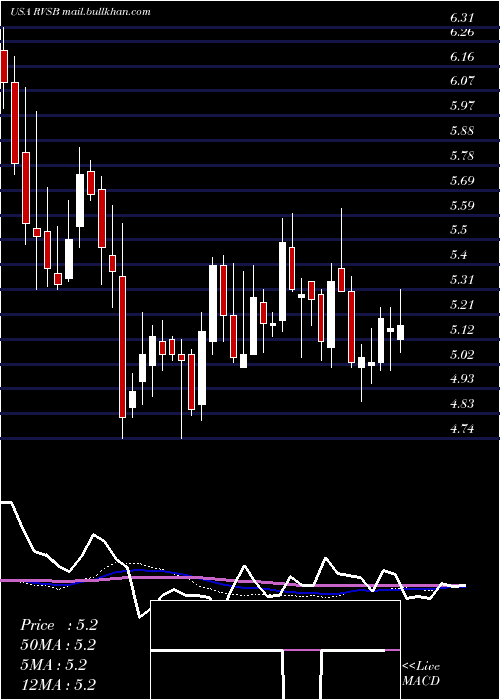Click the 4.83 price axis label
This screenshot has width=500, height=700.
(462, 404)
